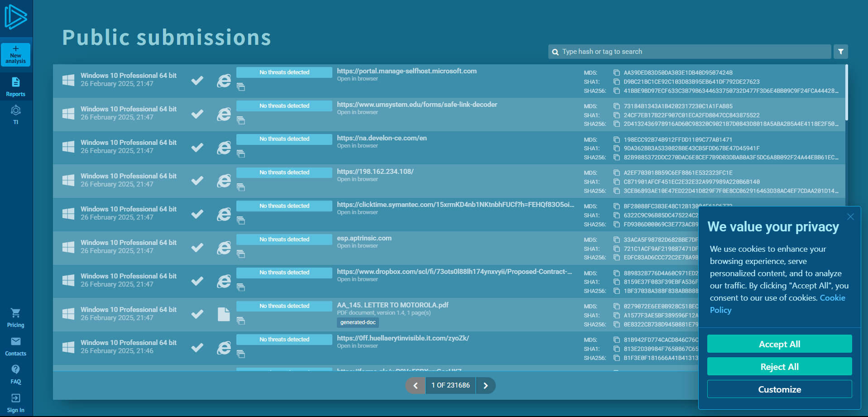The image size is (868, 417).
Task: Copy SHA1 hash of 198.162.234.108 submission
Action: click(616, 182)
